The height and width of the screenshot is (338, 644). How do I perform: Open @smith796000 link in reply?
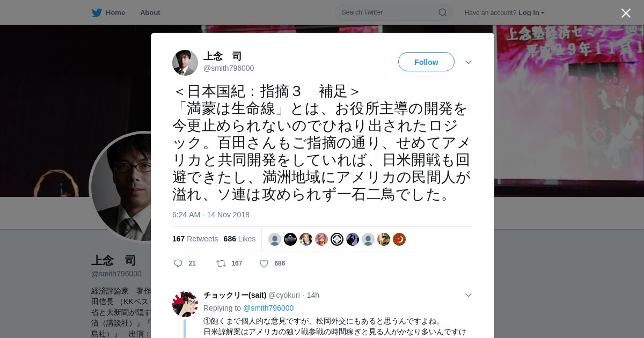pos(268,308)
